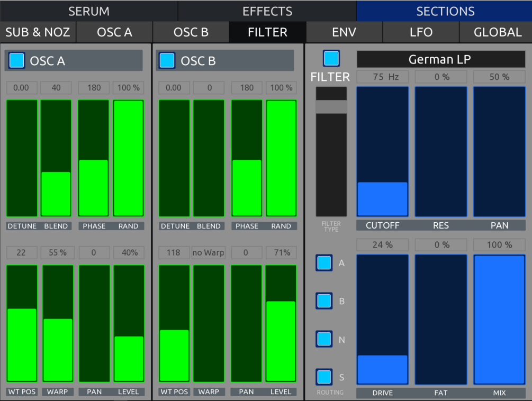The height and width of the screenshot is (401, 532).
Task: Toggle the FILTER enable button
Action: coord(331,58)
